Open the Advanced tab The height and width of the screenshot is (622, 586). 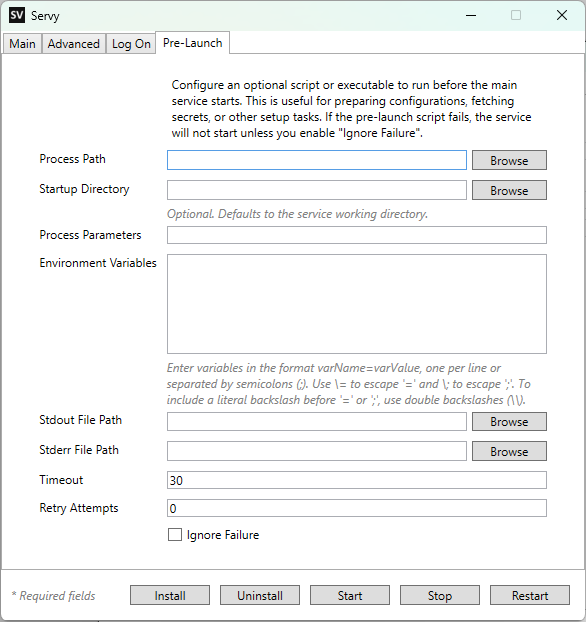click(x=73, y=44)
